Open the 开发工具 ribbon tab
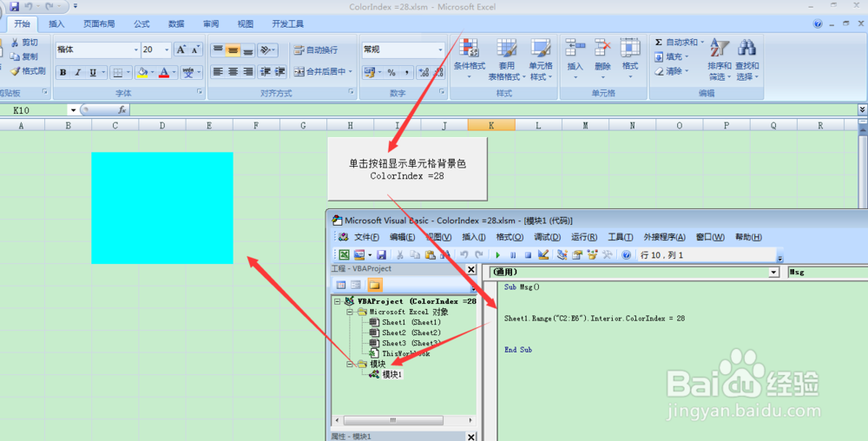Viewport: 868px width, 441px height. [288, 23]
